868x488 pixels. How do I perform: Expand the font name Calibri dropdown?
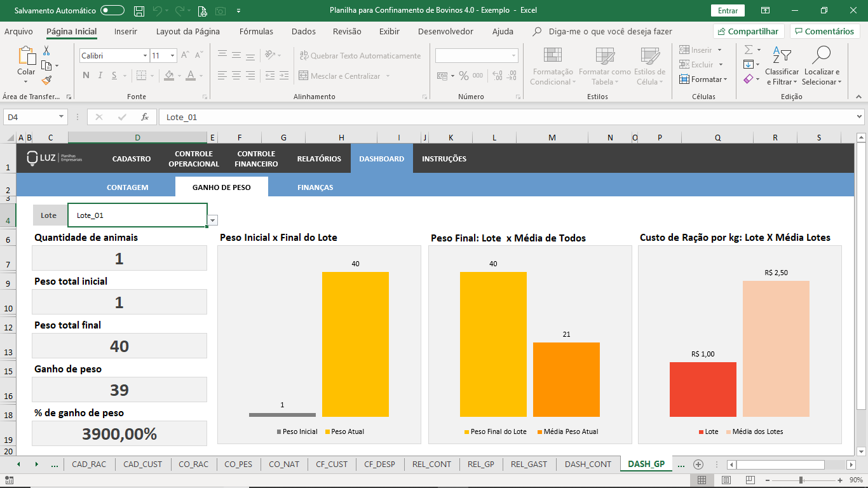145,56
